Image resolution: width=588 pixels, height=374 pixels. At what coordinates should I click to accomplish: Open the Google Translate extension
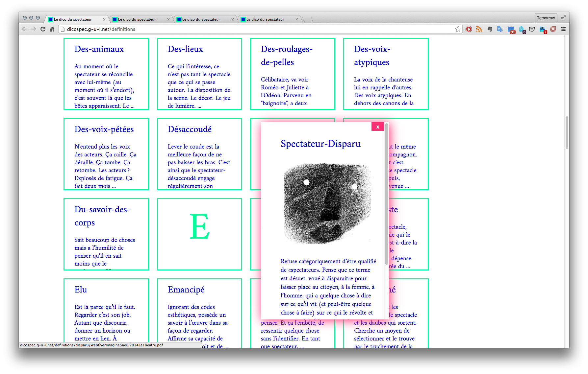pos(500,29)
